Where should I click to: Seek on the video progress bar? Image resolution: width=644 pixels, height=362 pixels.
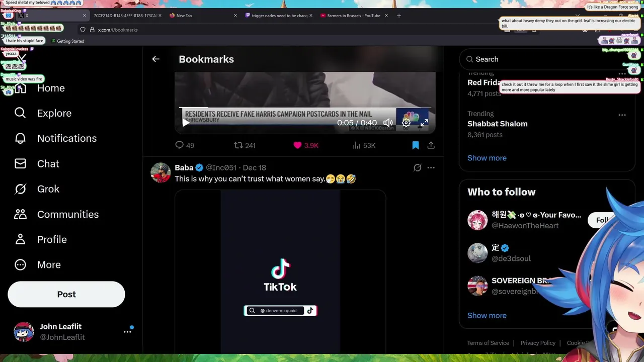(x=305, y=107)
